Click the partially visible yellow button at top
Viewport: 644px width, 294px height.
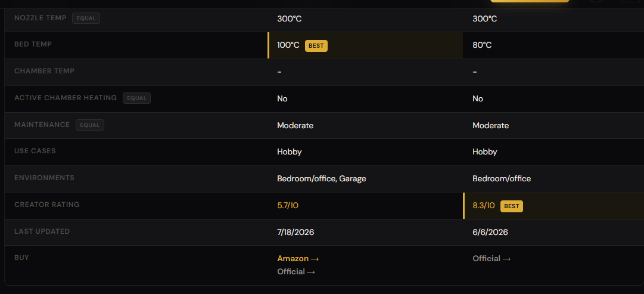coord(530,1)
